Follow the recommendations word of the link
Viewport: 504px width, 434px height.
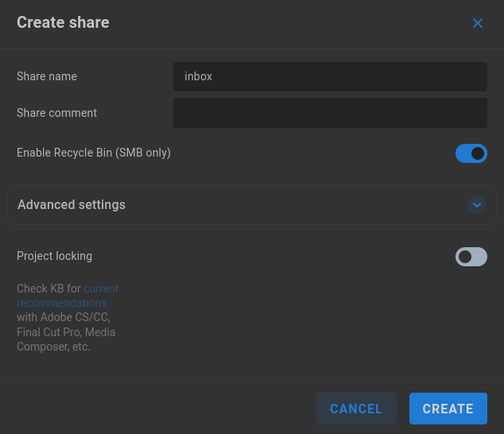tap(61, 303)
